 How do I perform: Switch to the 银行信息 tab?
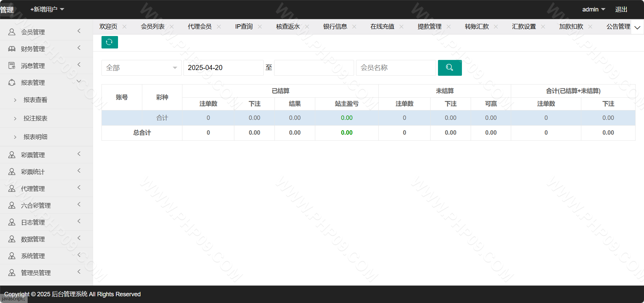point(335,27)
